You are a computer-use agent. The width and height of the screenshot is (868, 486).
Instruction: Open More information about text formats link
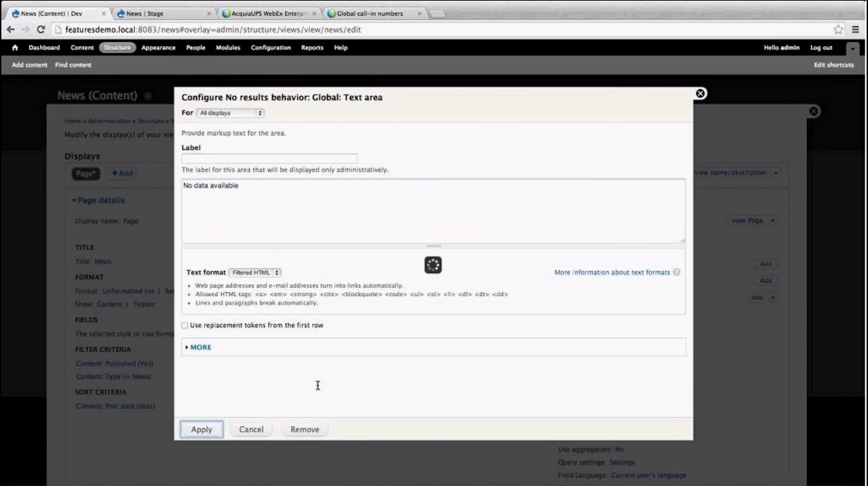tap(612, 272)
